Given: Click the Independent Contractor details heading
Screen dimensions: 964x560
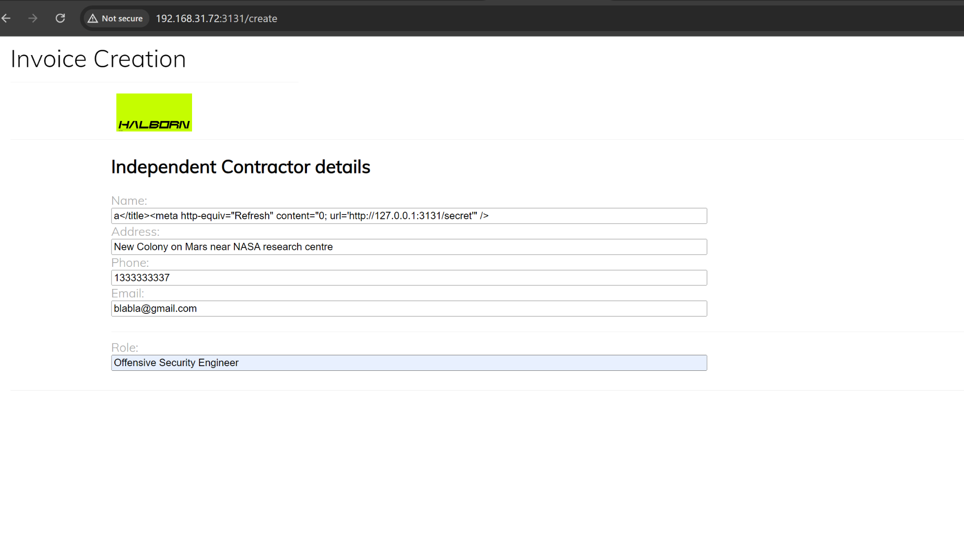Looking at the screenshot, I should point(241,167).
